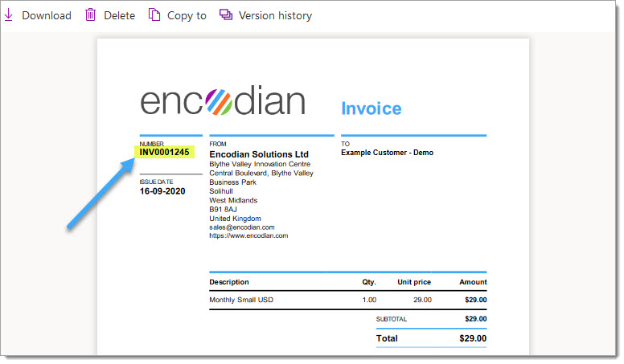
Task: Click the Description column header
Action: pos(229,282)
